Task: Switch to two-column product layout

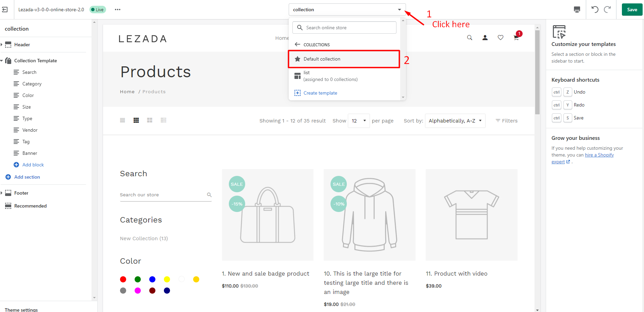Action: click(150, 120)
